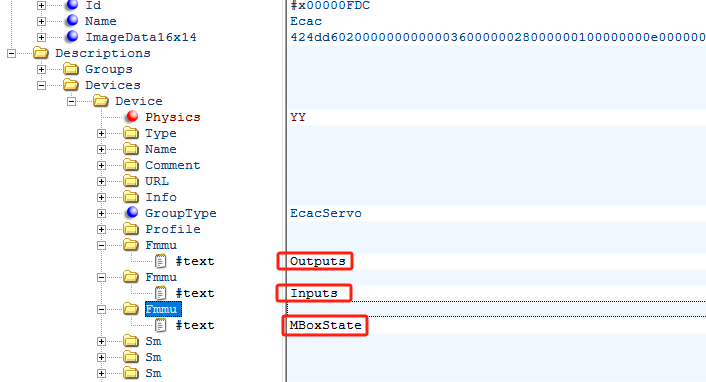Click the blue ball icon beside Id
Viewport: 706px width, 382px height.
tap(72, 5)
